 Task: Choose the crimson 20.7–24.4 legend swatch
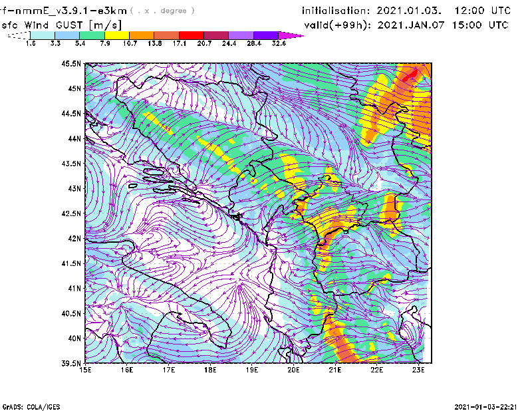[x=216, y=35]
